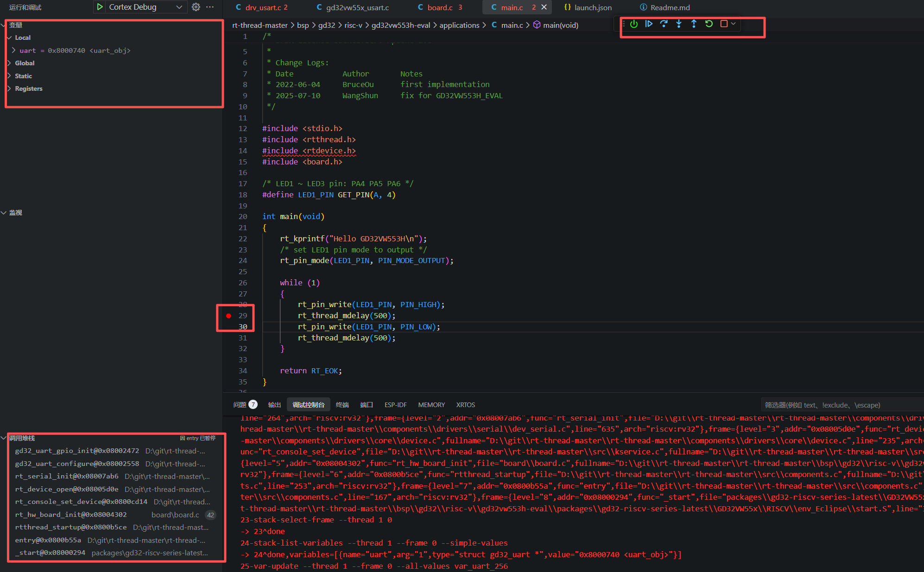Start debugging with green play arrow
The image size is (924, 572).
(x=100, y=7)
